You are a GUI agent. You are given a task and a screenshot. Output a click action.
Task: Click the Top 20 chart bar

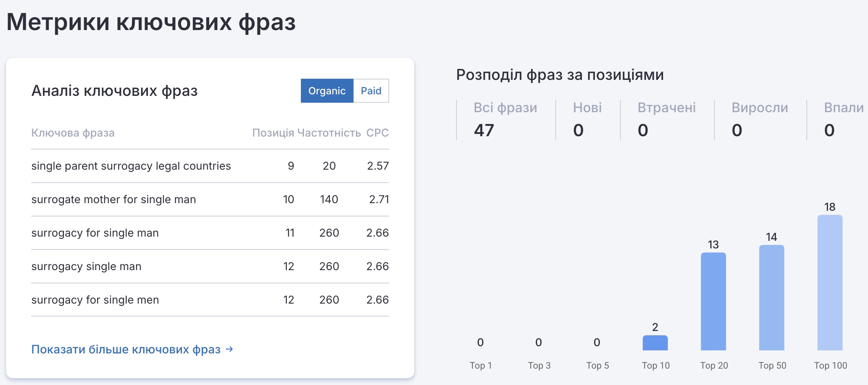click(x=713, y=301)
